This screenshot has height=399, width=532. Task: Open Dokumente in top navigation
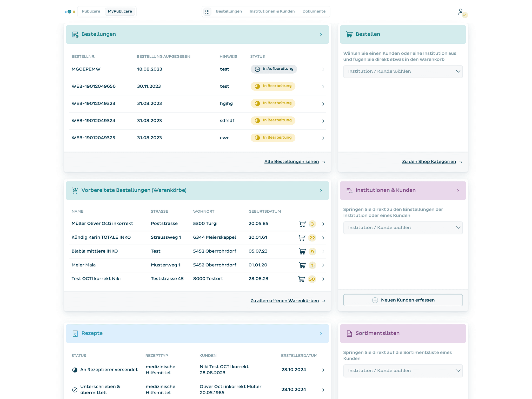314,11
